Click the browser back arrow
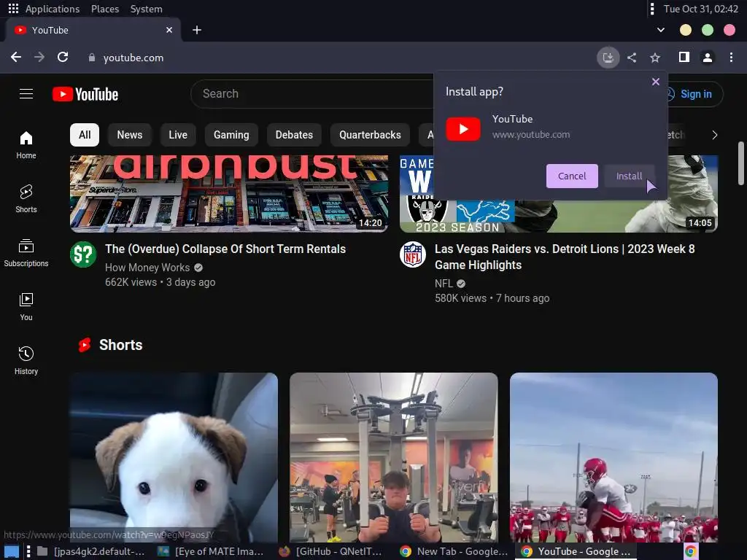This screenshot has width=747, height=560. coord(16,58)
